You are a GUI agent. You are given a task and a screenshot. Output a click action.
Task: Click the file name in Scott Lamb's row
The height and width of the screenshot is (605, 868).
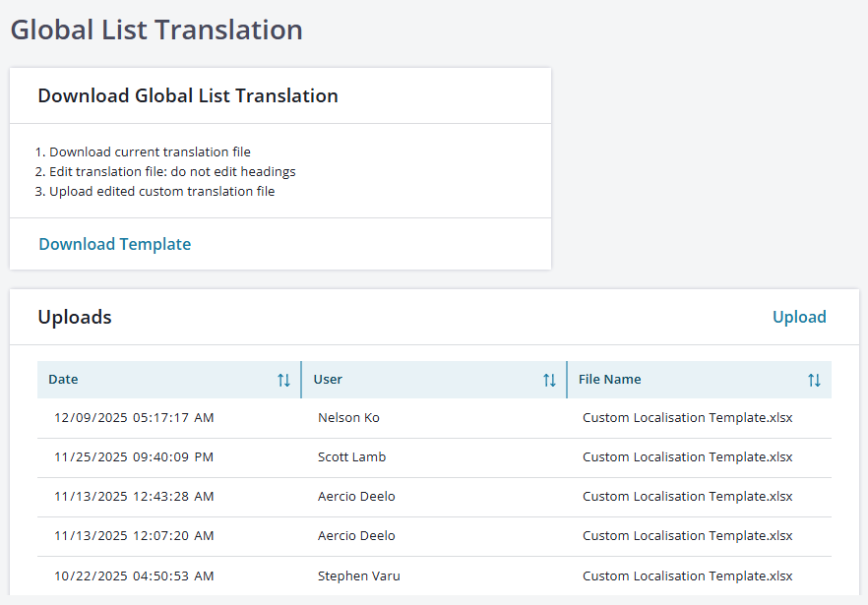[687, 457]
